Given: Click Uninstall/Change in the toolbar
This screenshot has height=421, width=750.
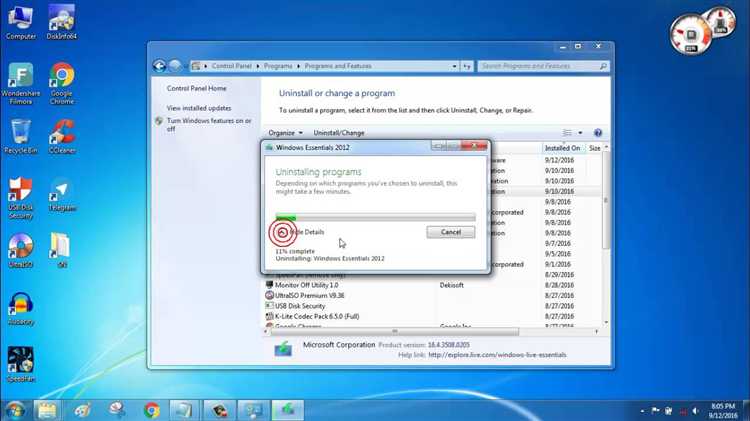Looking at the screenshot, I should [339, 133].
